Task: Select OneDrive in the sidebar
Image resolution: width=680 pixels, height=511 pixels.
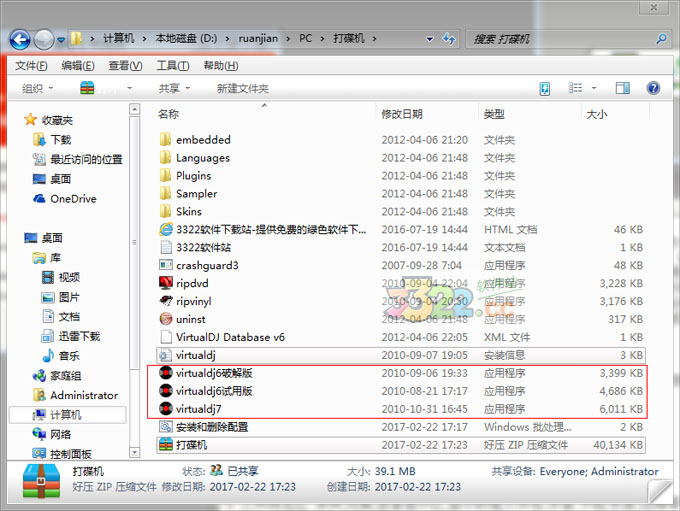Action: point(65,199)
